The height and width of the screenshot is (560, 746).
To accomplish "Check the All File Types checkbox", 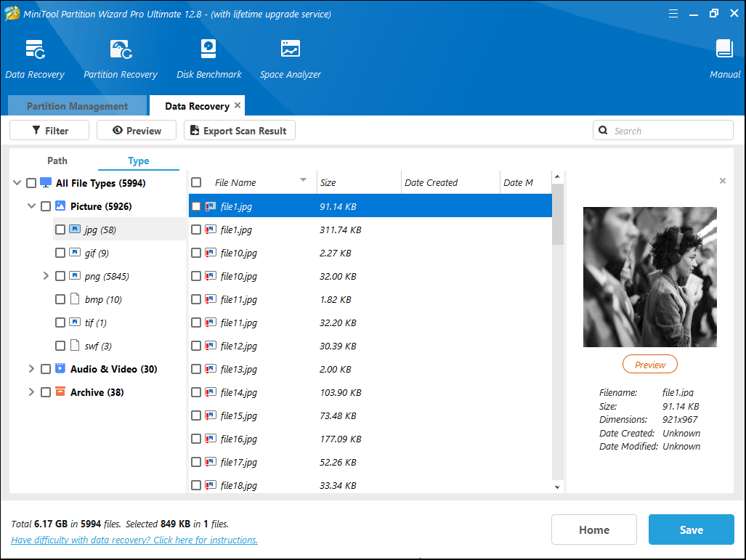I will tap(31, 183).
